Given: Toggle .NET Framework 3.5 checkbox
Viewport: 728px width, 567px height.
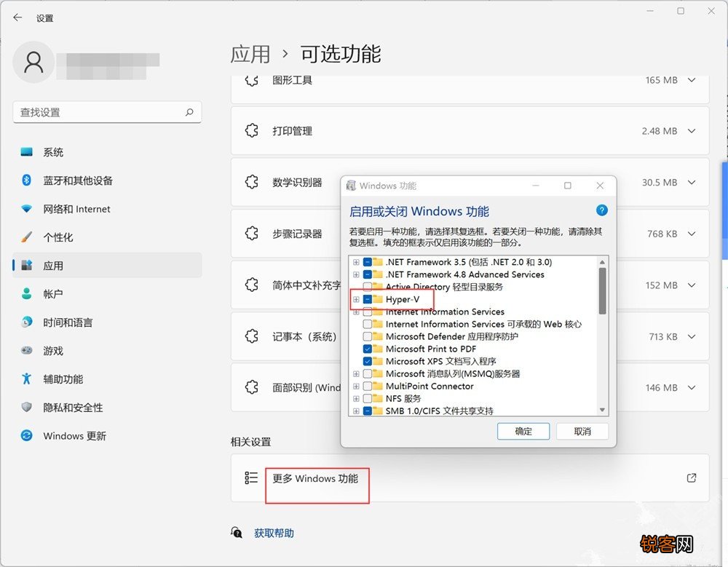Looking at the screenshot, I should click(367, 262).
